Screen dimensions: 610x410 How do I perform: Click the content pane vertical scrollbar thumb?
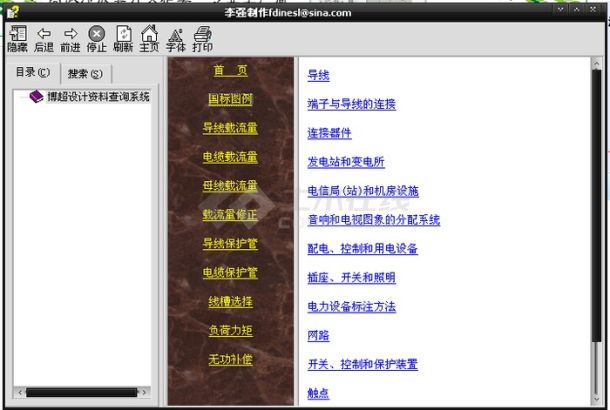point(596,205)
